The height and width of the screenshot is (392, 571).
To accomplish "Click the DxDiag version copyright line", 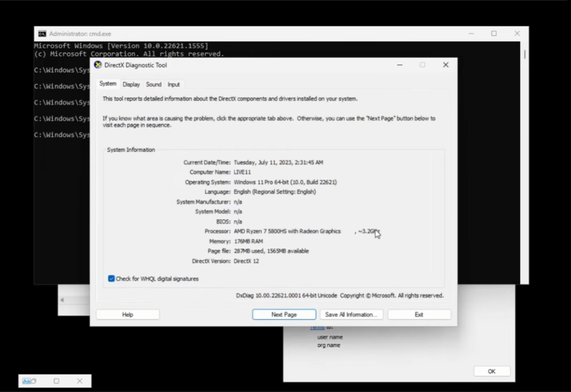I will click(x=340, y=296).
